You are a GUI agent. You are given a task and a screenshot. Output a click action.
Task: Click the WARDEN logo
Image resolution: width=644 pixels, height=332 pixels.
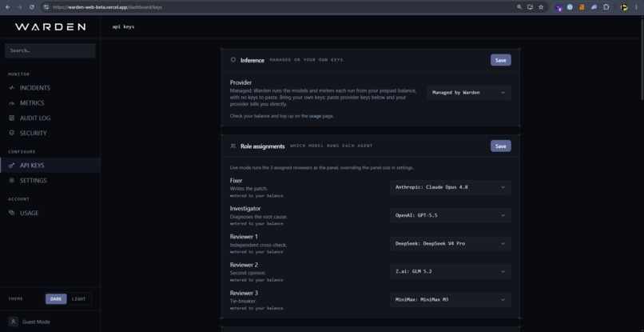(x=50, y=27)
